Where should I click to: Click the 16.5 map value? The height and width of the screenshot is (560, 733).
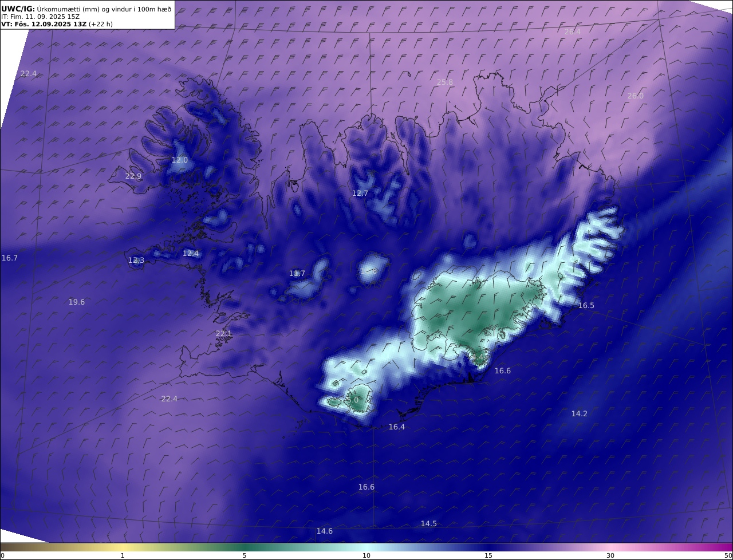(x=586, y=305)
